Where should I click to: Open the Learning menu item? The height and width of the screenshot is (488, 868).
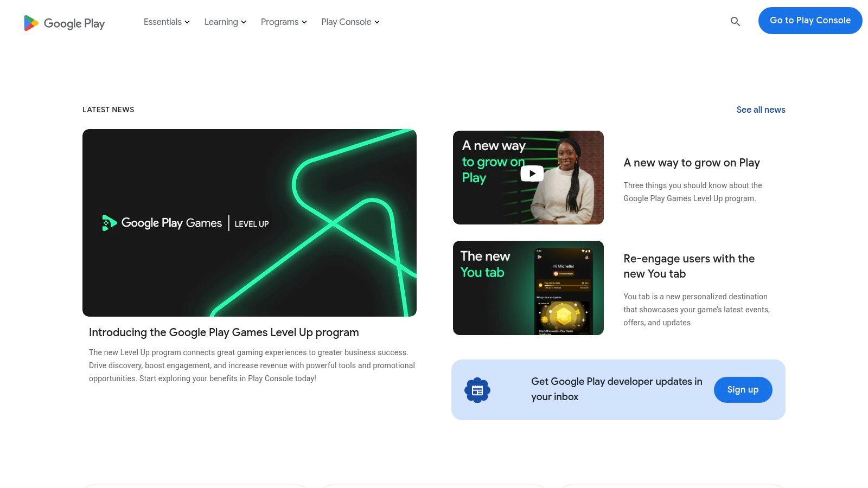pyautogui.click(x=221, y=22)
